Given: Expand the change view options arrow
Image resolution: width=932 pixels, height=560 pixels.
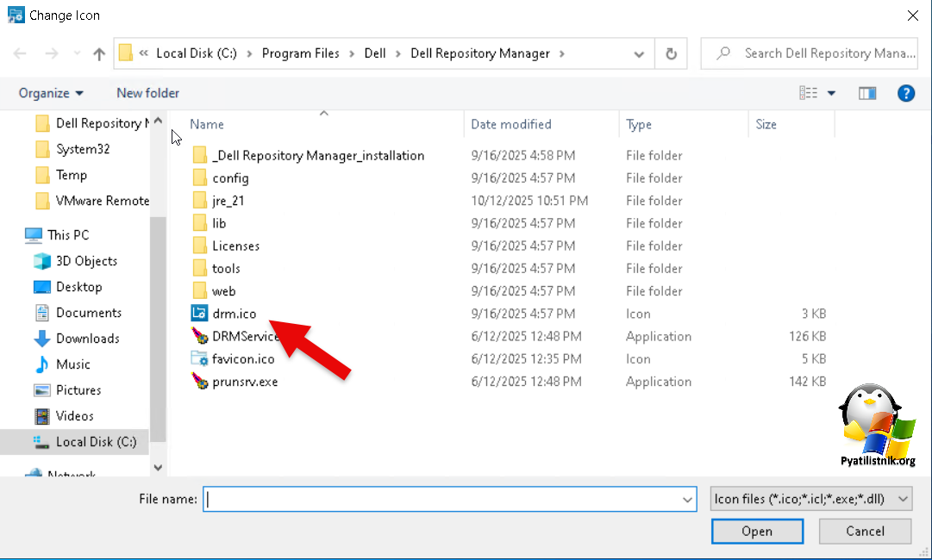Looking at the screenshot, I should [x=832, y=93].
